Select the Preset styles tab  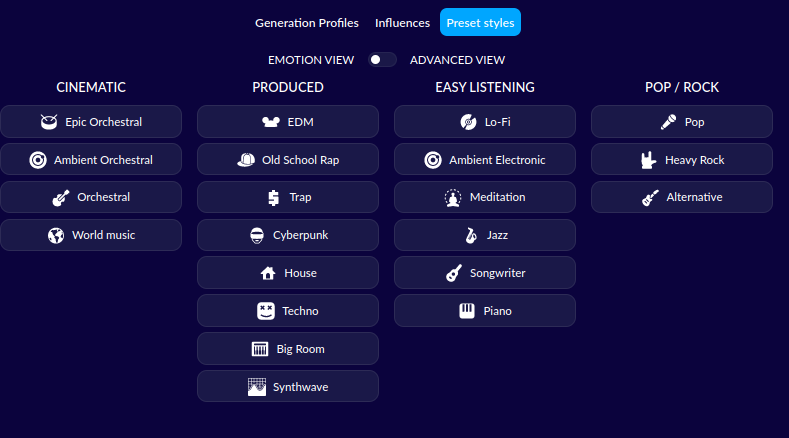pyautogui.click(x=481, y=22)
